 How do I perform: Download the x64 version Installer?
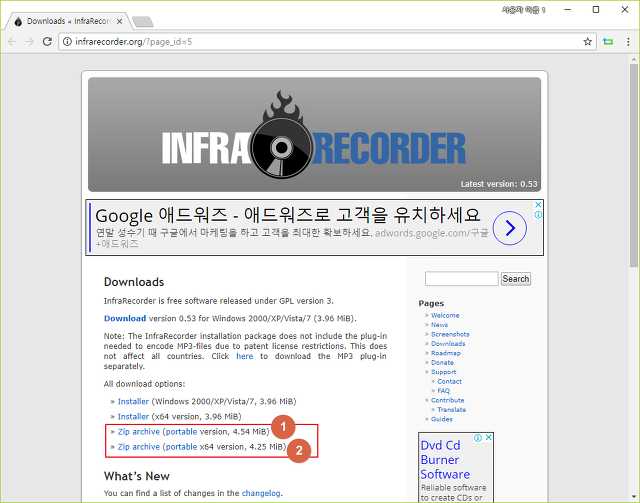point(133,416)
